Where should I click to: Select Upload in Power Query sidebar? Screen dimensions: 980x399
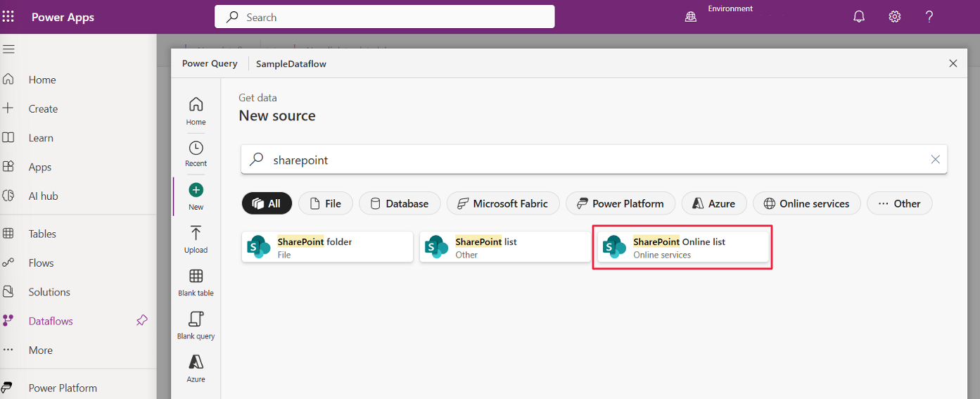click(196, 240)
